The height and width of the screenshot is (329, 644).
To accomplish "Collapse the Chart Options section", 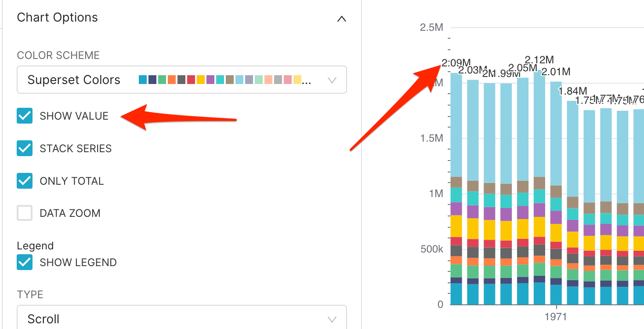I will (x=341, y=19).
